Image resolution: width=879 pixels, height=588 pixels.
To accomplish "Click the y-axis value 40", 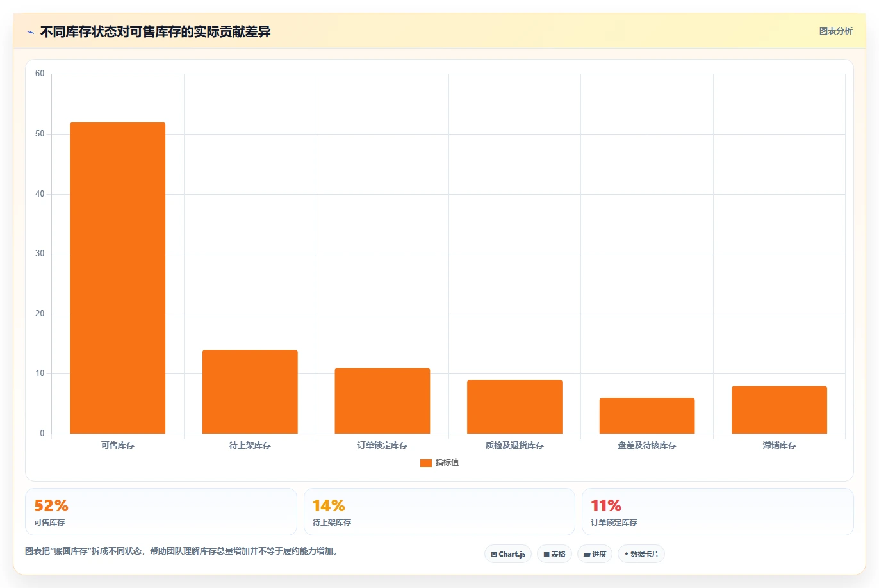I will (x=40, y=194).
